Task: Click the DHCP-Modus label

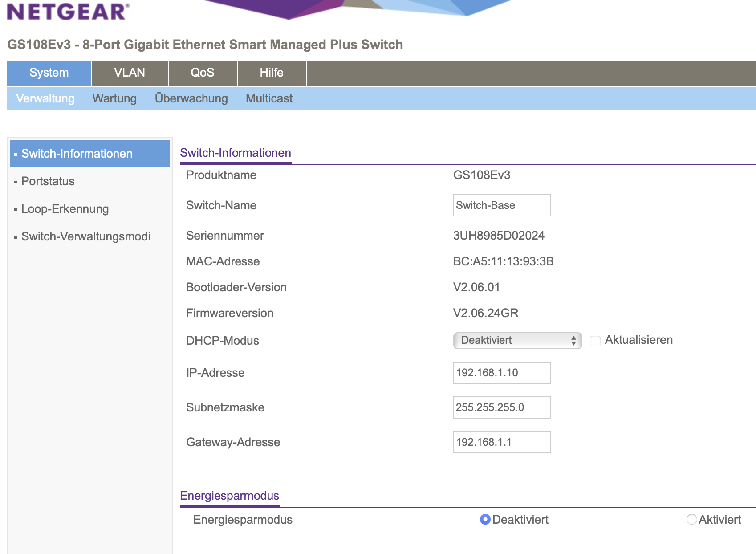Action: (223, 341)
